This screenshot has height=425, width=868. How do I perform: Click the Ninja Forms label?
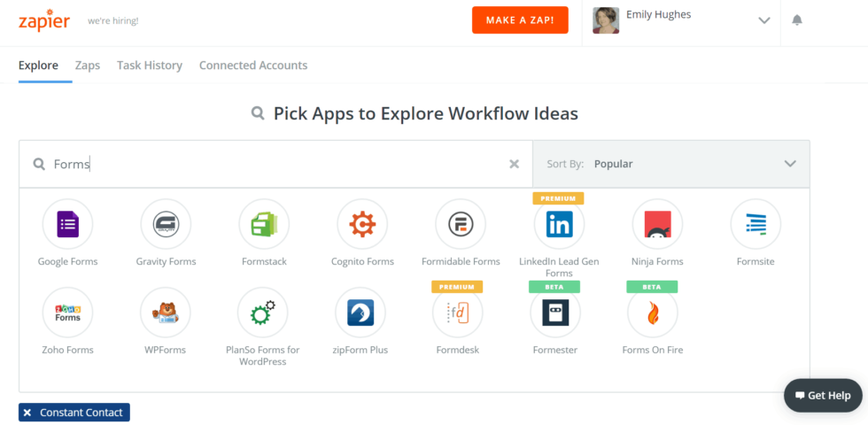(657, 262)
